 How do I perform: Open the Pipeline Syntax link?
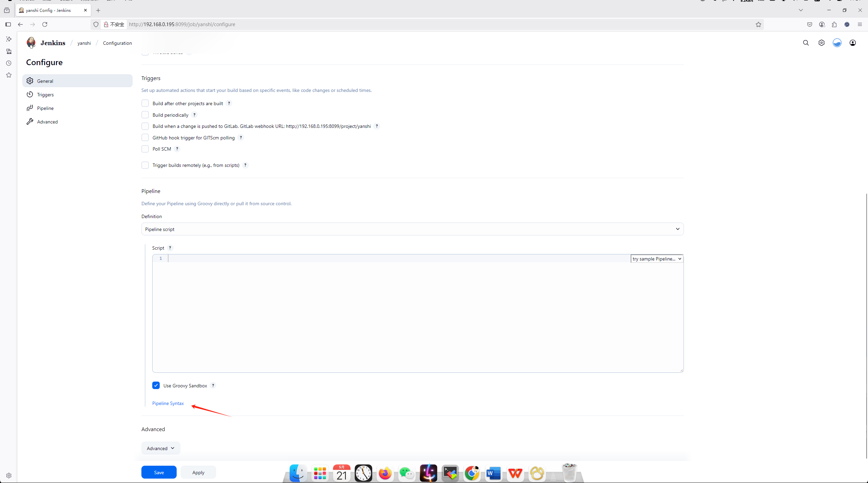168,403
